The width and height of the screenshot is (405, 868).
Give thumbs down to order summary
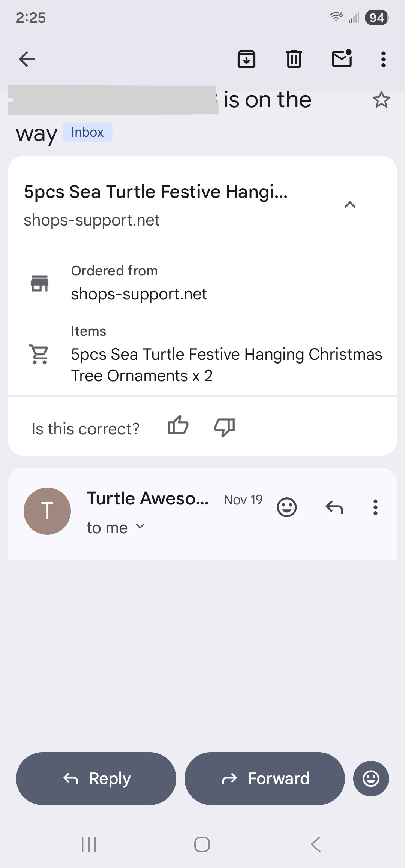coord(224,427)
